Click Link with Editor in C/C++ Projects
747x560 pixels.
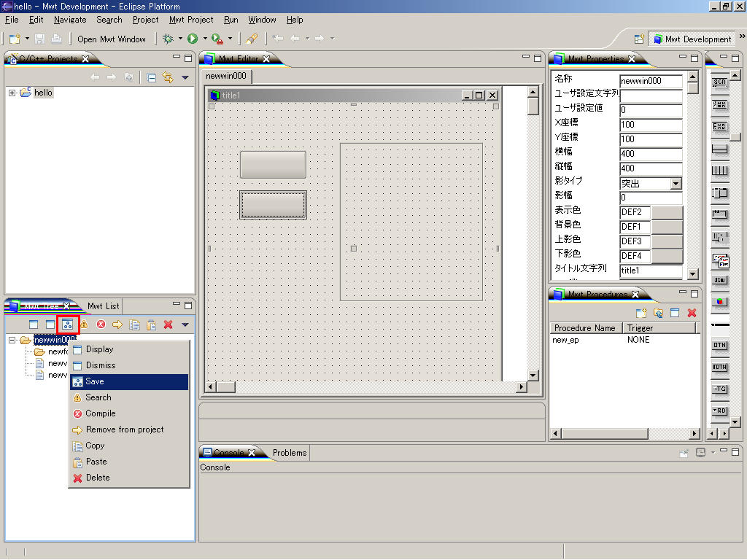[x=168, y=77]
